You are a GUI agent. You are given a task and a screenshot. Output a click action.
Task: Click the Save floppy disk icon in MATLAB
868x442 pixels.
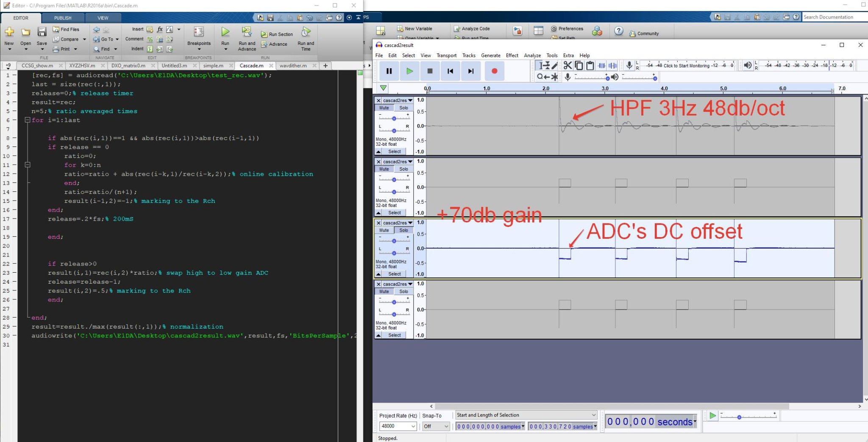(x=42, y=32)
